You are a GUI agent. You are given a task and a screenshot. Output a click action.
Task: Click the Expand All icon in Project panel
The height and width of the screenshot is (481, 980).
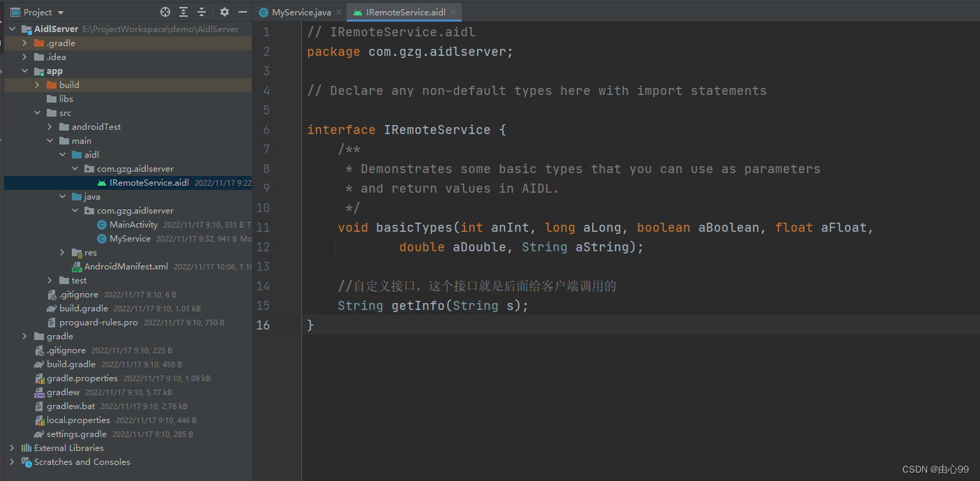coord(183,12)
